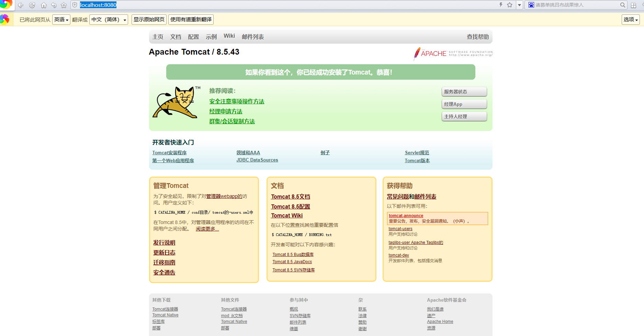644x336 pixels.
Task: Click the 主持人经理 button
Action: tap(464, 116)
